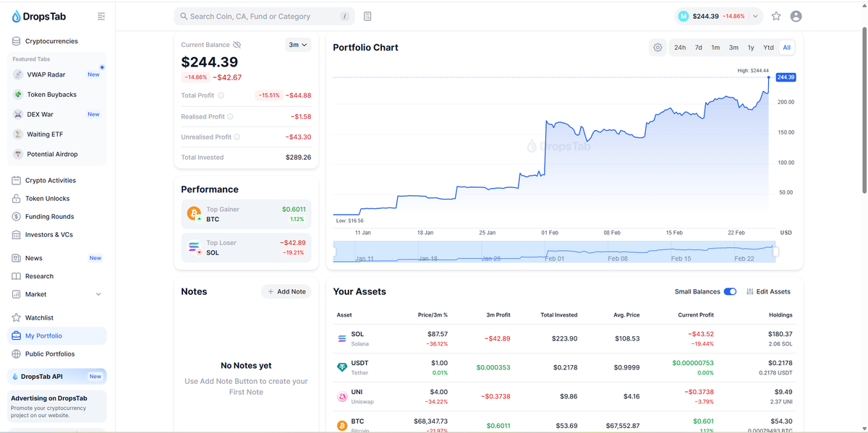Click the Total Invested $289.26 value
This screenshot has height=433, width=868.
[x=298, y=157]
